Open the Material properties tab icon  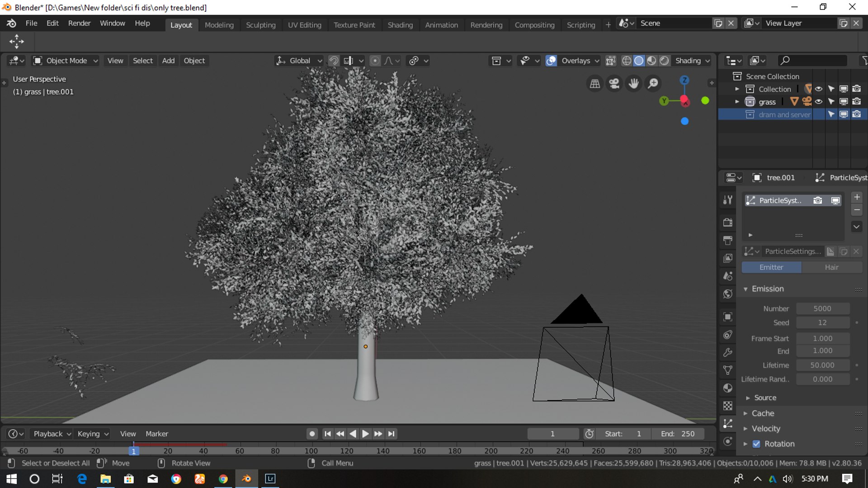tap(728, 388)
